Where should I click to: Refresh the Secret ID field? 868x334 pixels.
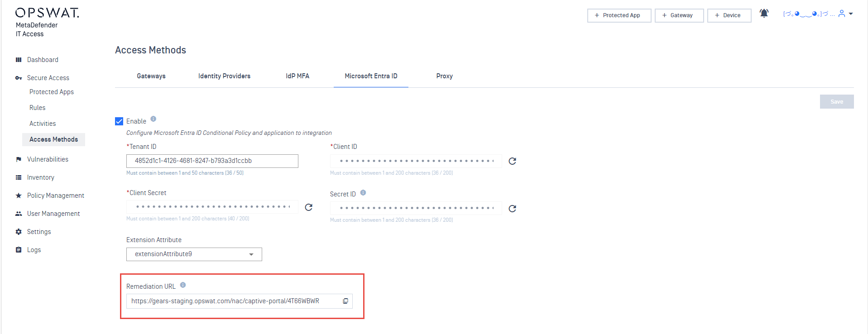512,209
